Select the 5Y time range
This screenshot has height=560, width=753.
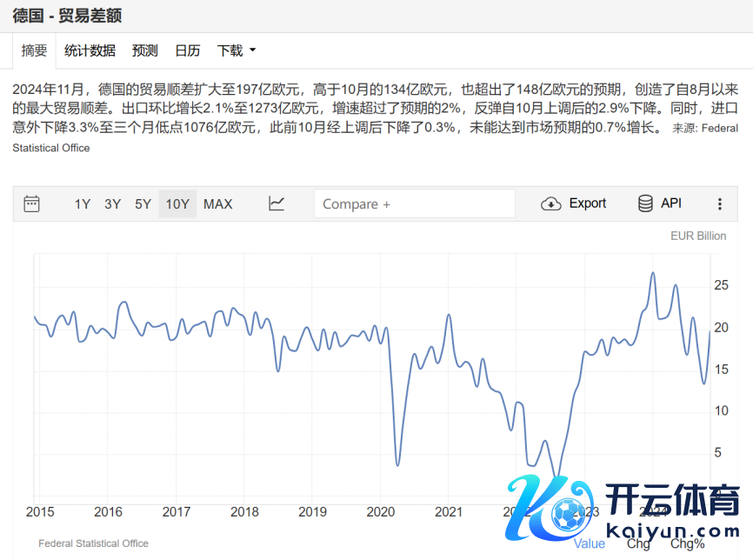[x=143, y=204]
